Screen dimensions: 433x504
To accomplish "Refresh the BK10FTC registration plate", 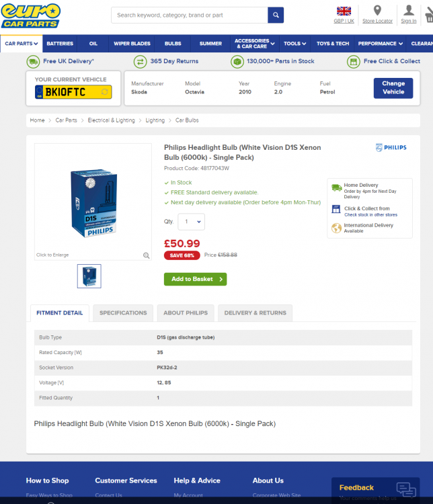I will 104,92.
